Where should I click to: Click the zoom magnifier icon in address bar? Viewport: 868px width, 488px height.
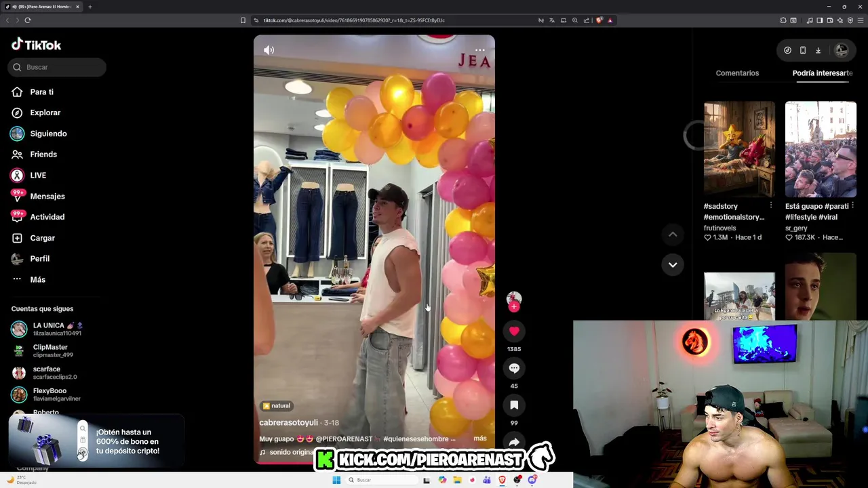point(575,20)
